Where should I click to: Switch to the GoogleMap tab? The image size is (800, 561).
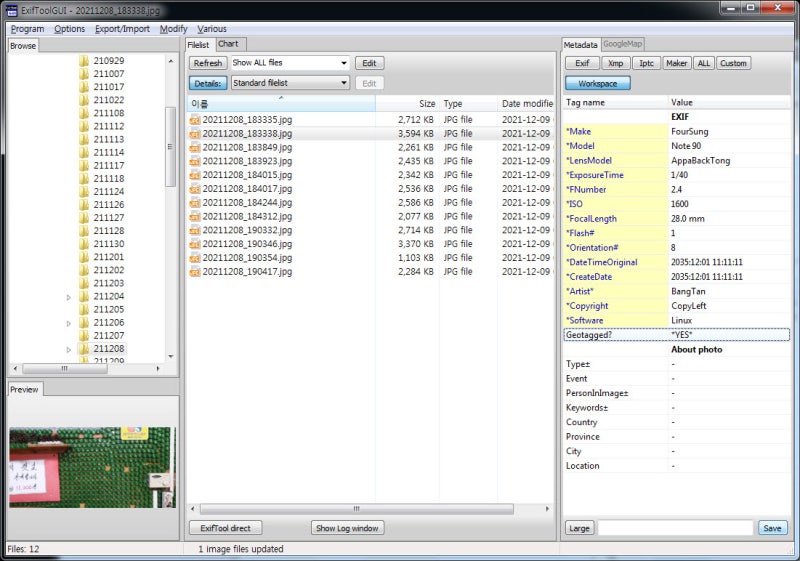622,44
